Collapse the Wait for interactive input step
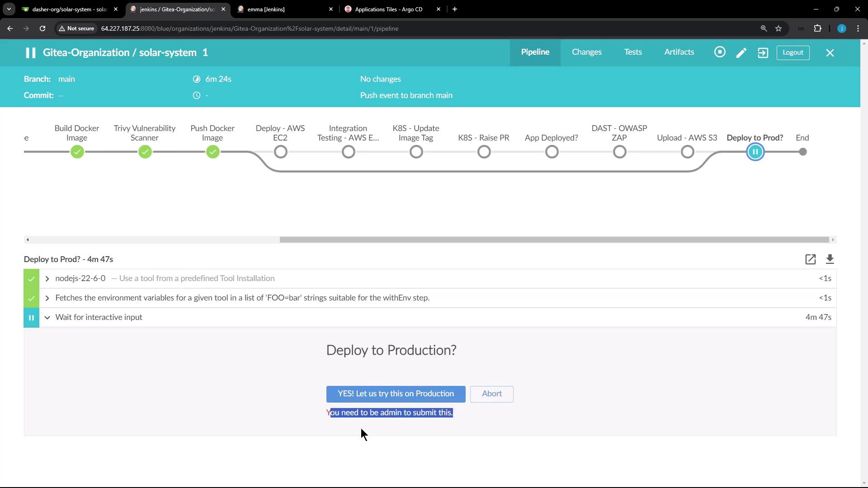The image size is (868, 488). 47,318
